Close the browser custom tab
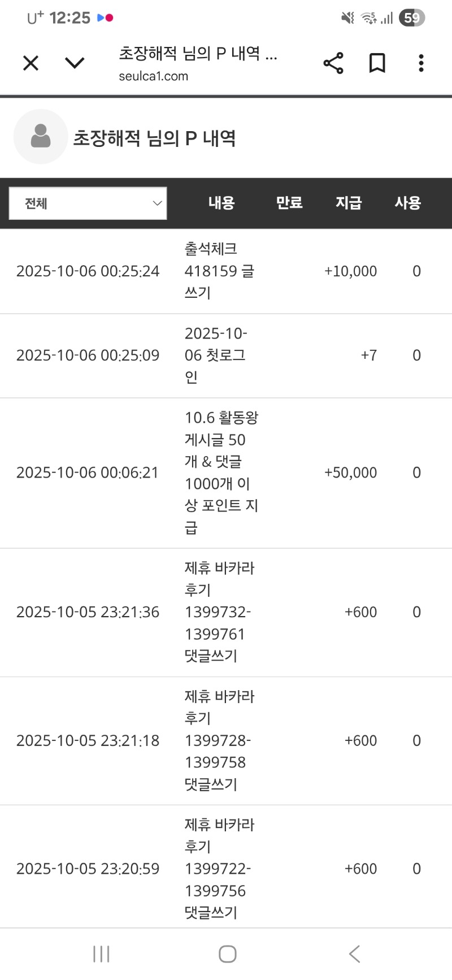This screenshot has width=452, height=980. (31, 63)
